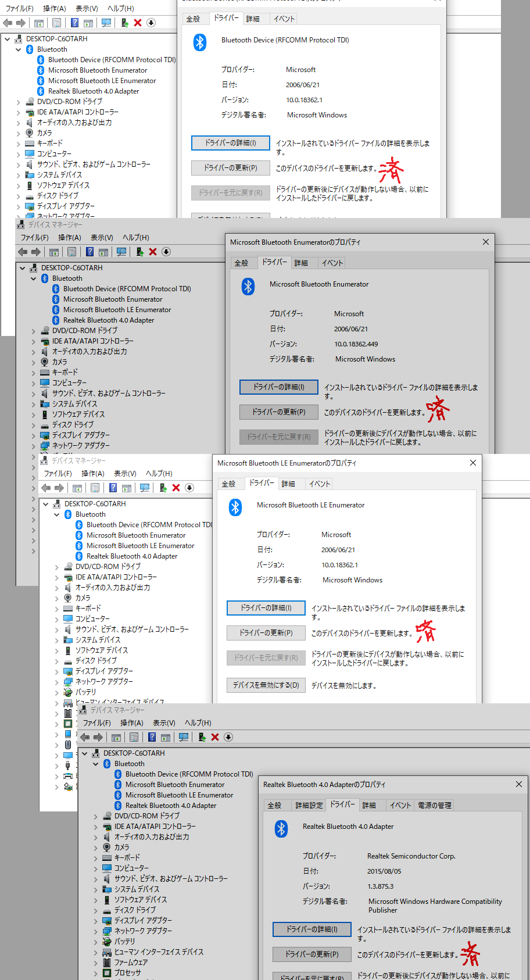Image resolution: width=530 pixels, height=980 pixels.
Task: Expand システム デバイス node beside Realtek dialog
Action: (x=96, y=889)
